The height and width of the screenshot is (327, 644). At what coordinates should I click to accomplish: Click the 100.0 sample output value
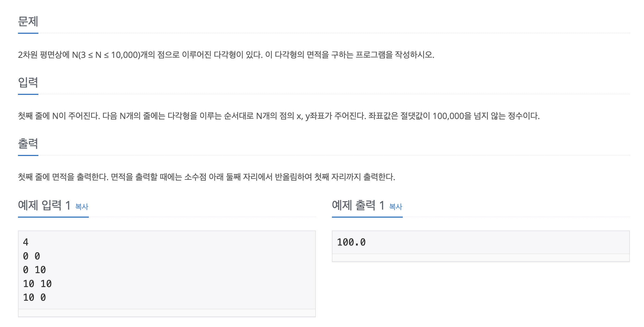click(352, 242)
